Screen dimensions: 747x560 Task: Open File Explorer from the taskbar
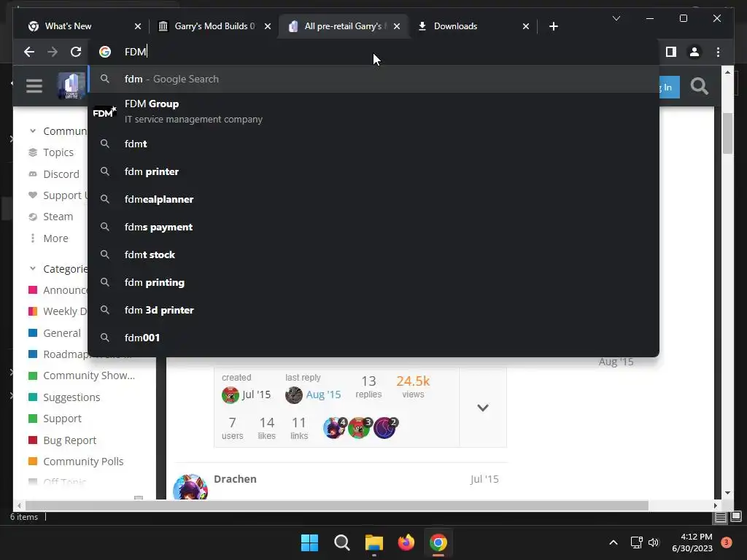374,542
